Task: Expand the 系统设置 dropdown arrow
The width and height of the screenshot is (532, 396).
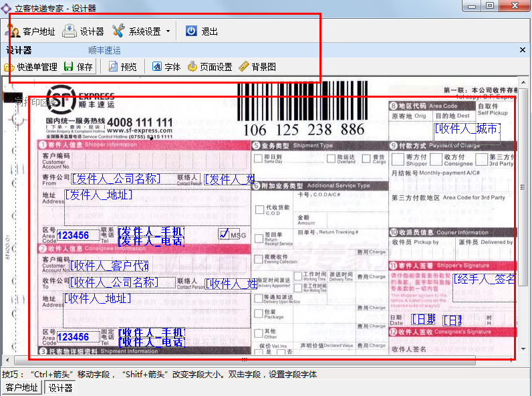Action: pos(168,31)
